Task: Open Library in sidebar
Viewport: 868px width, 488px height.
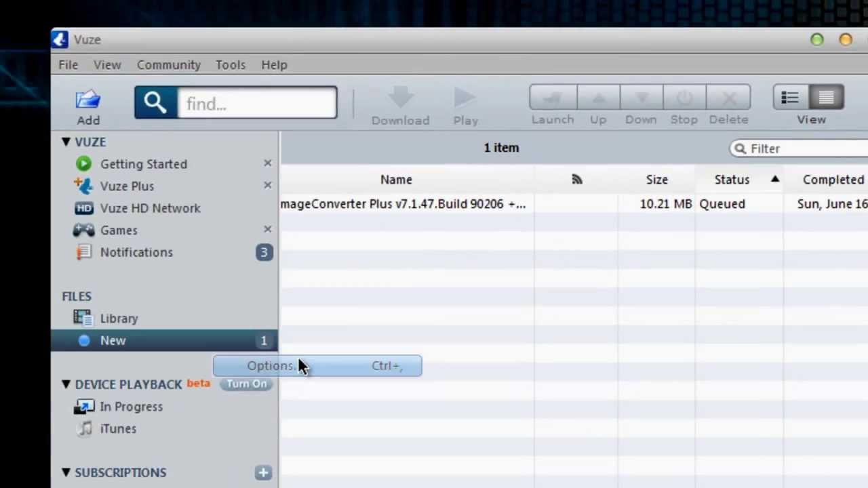Action: [119, 318]
